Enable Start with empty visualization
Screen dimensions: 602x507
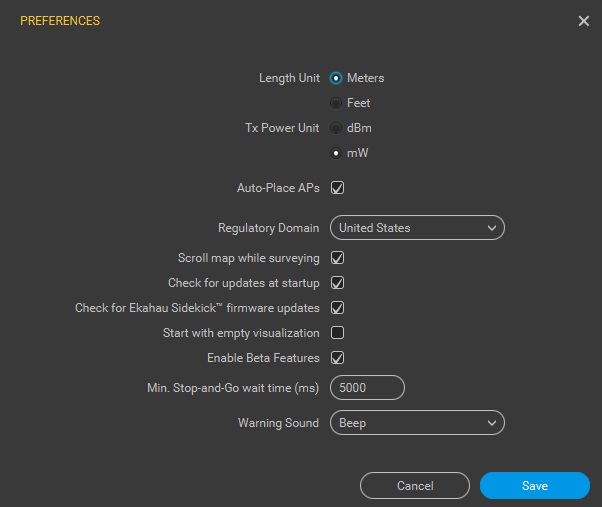click(x=338, y=333)
